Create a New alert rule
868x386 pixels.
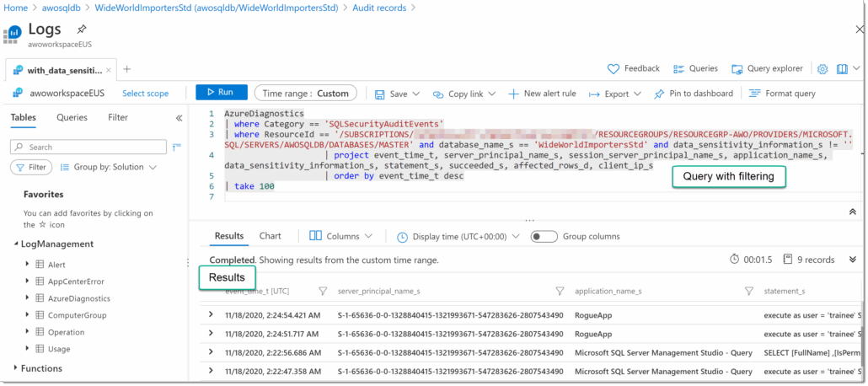tap(542, 94)
